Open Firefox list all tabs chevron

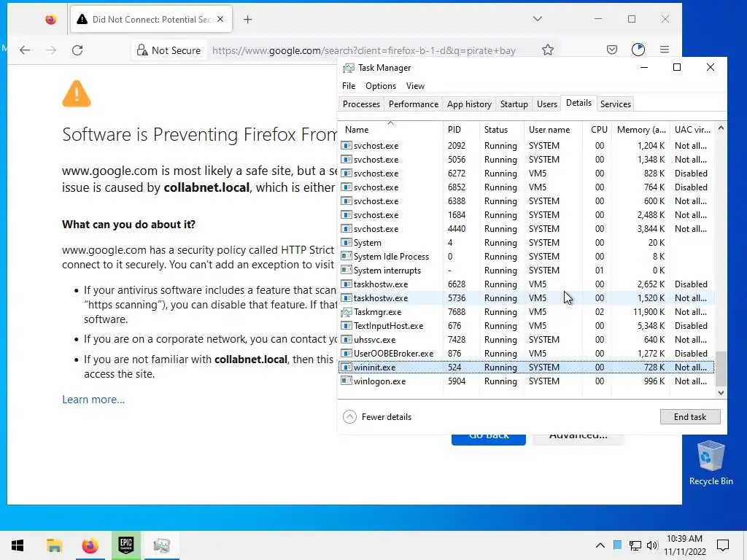(x=538, y=19)
